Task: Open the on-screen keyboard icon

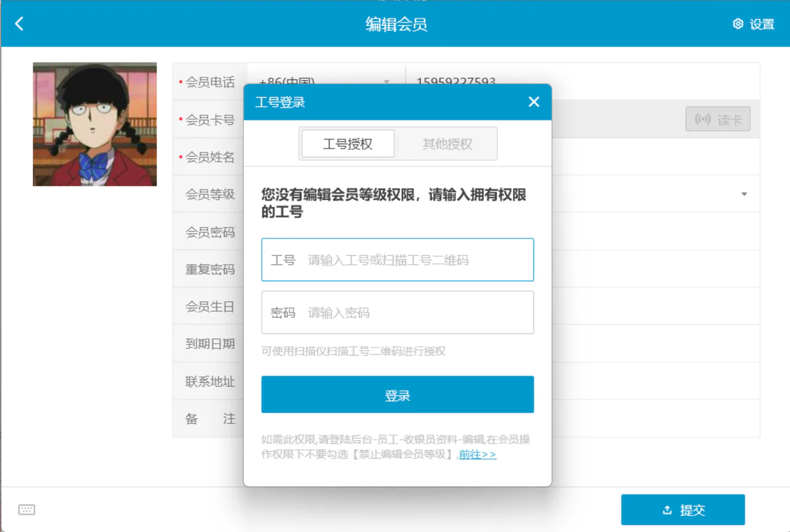Action: pos(27,510)
